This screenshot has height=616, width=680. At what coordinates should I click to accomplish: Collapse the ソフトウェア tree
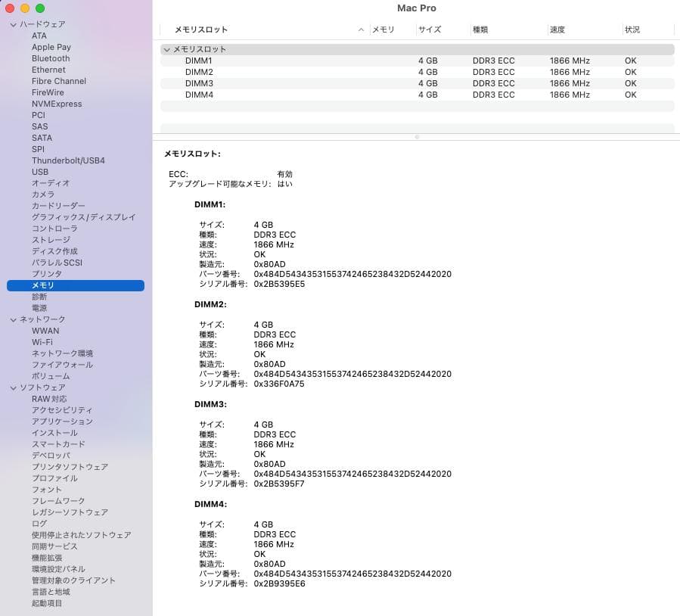click(13, 387)
